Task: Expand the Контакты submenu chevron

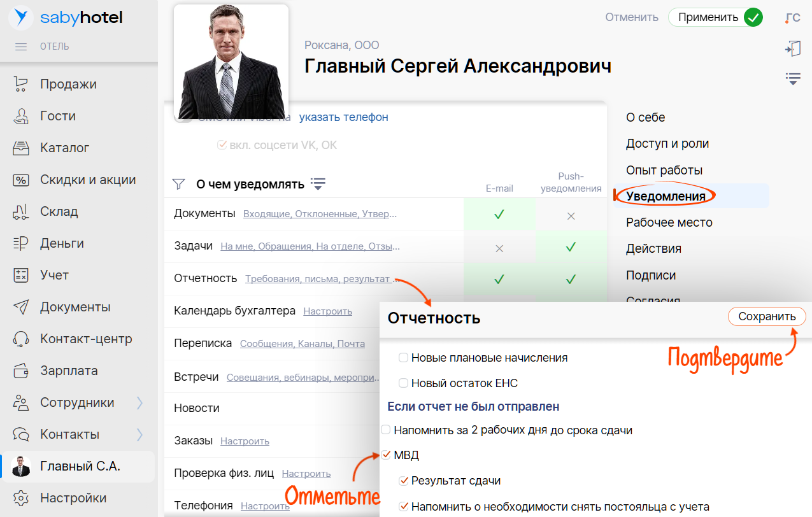Action: click(x=139, y=434)
